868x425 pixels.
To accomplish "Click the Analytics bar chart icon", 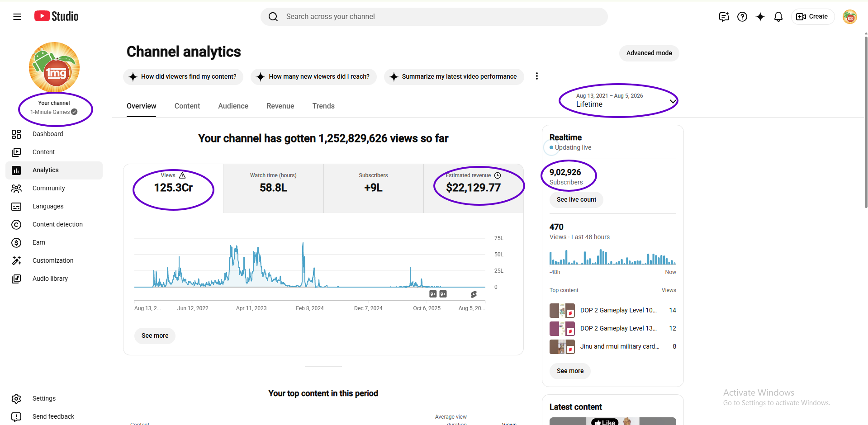I will (16, 170).
